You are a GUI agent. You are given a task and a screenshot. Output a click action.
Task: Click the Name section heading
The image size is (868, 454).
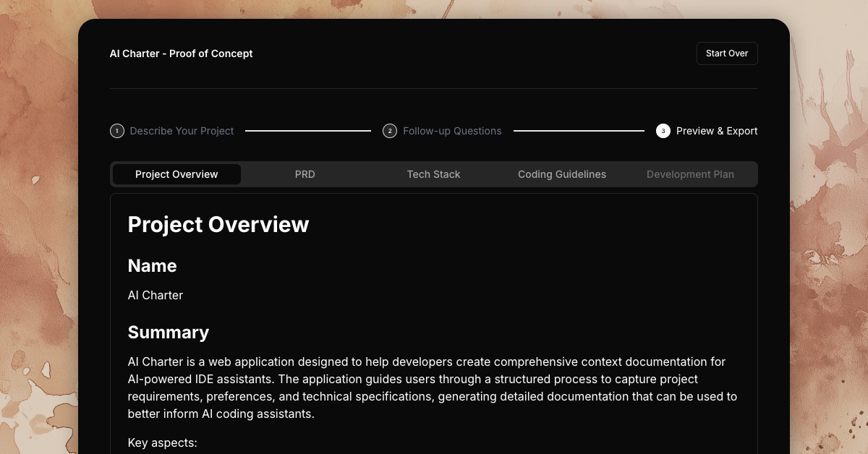152,266
